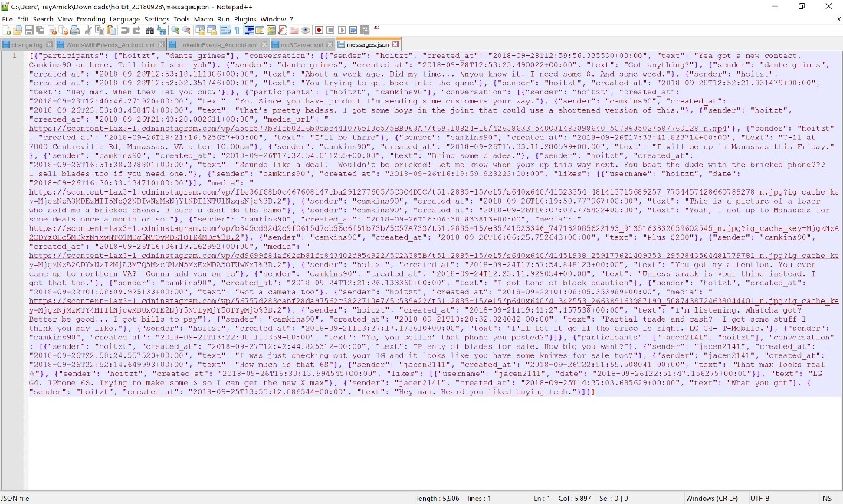Image resolution: width=843 pixels, height=504 pixels.
Task: Close the messages.json tab
Action: [395, 44]
